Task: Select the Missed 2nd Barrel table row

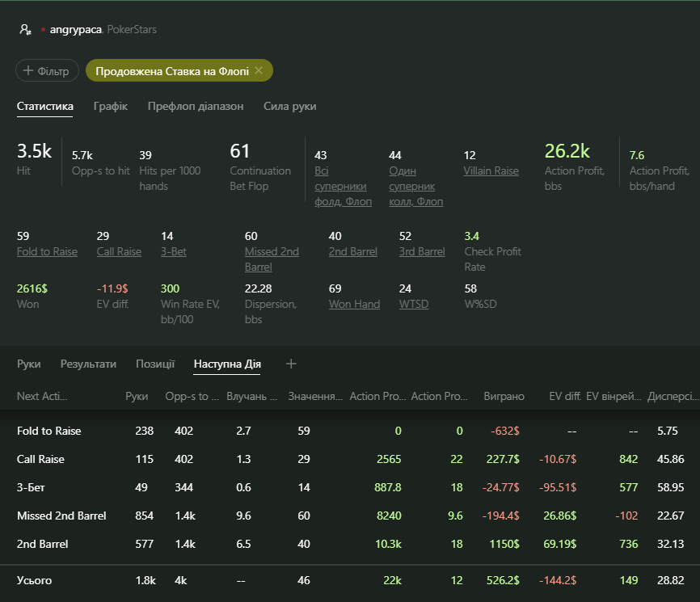Action: (x=350, y=516)
